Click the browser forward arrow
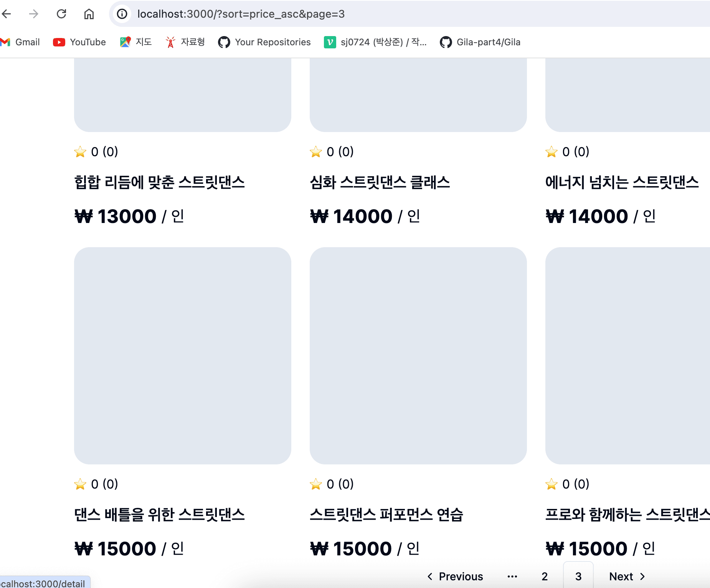The image size is (710, 588). point(34,14)
